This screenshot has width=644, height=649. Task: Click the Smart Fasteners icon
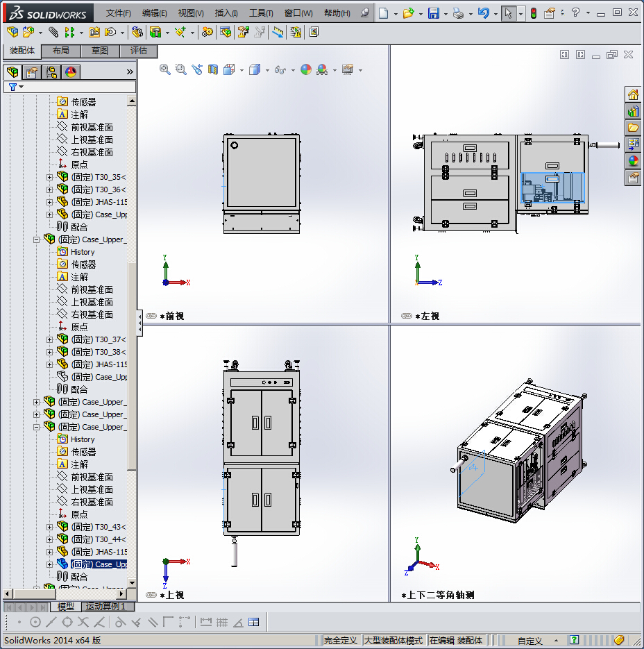tap(94, 32)
